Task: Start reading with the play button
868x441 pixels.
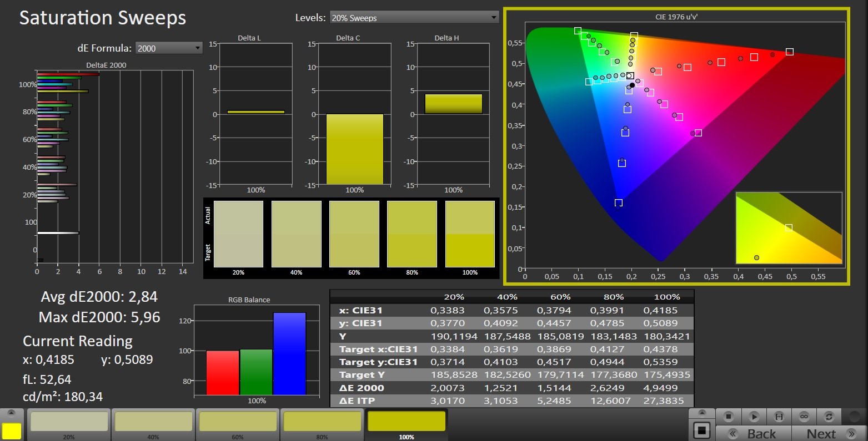Action: [754, 416]
